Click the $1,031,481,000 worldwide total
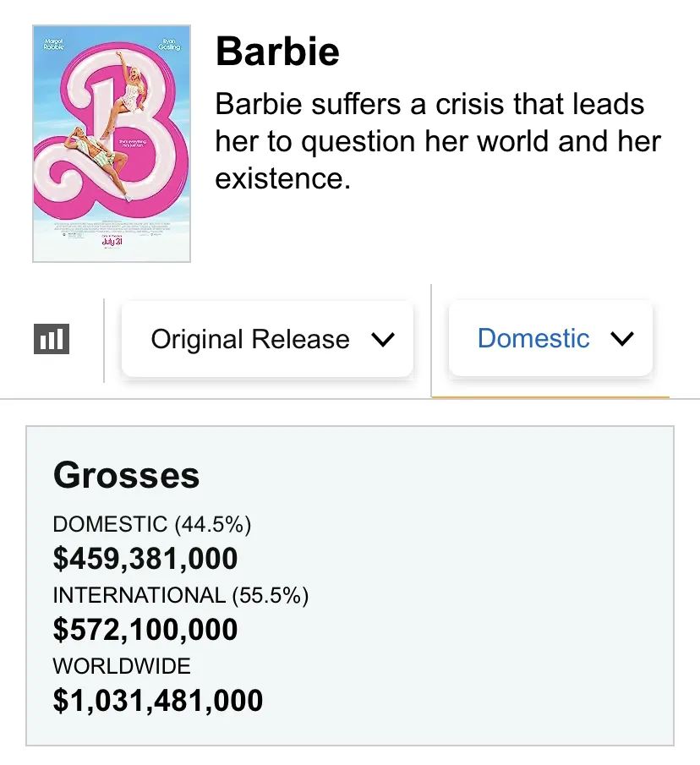The image size is (700, 765). (x=158, y=701)
